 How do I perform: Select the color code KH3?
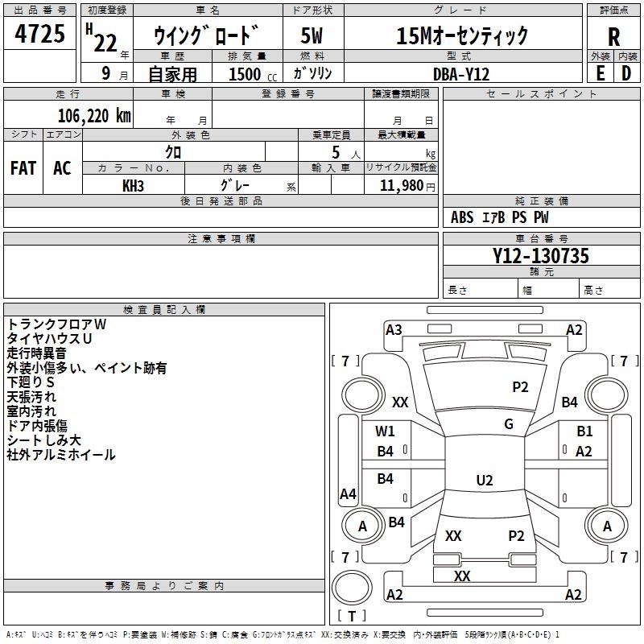click(133, 184)
